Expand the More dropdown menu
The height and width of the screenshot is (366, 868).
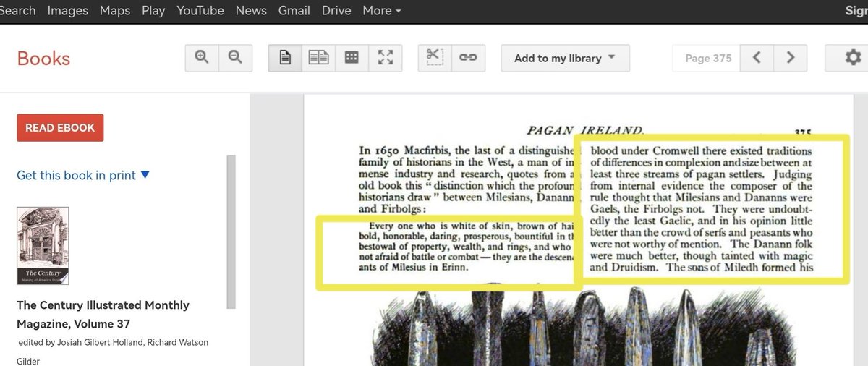coord(382,11)
